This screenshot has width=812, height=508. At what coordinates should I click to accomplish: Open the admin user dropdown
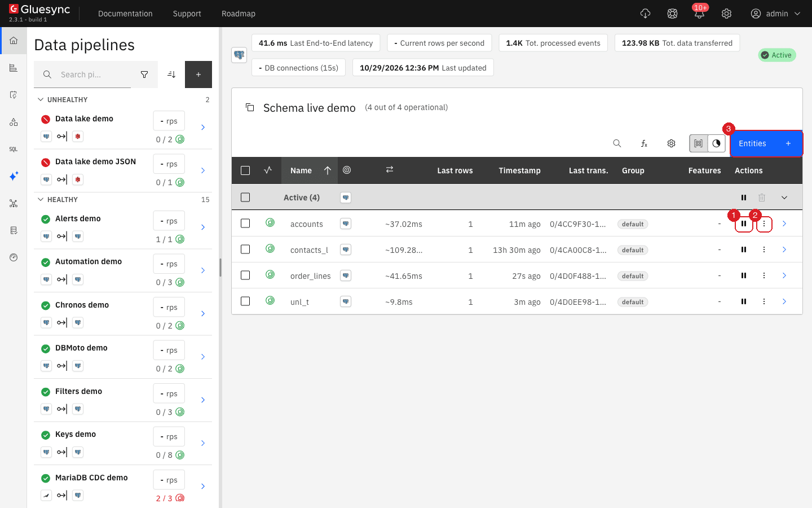pyautogui.click(x=776, y=14)
